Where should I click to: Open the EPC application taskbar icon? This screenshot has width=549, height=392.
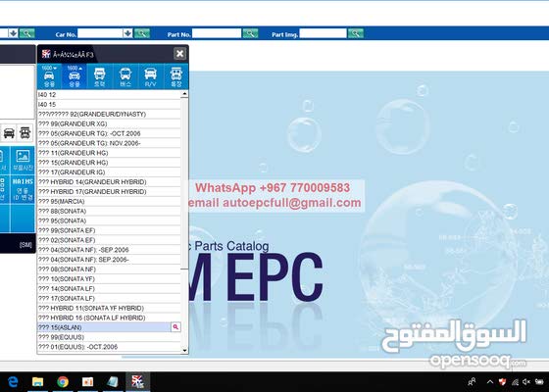[137, 381]
